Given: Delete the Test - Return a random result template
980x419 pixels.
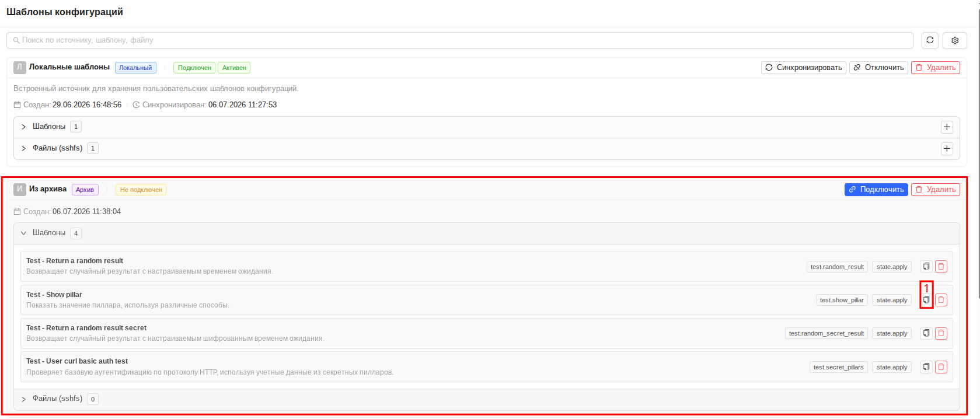Looking at the screenshot, I should click(941, 267).
